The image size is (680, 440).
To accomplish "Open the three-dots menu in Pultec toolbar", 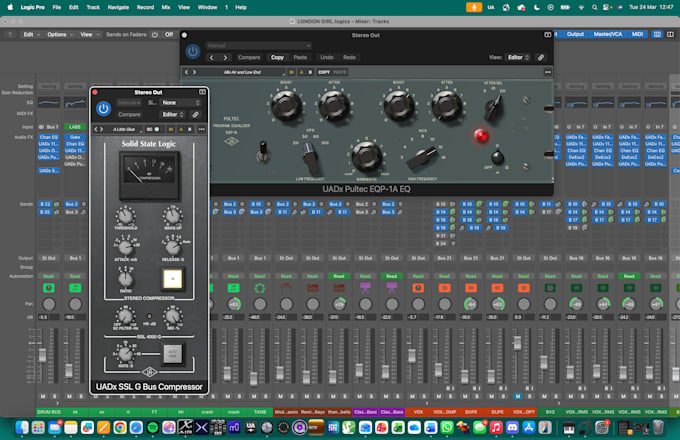I will (x=548, y=72).
